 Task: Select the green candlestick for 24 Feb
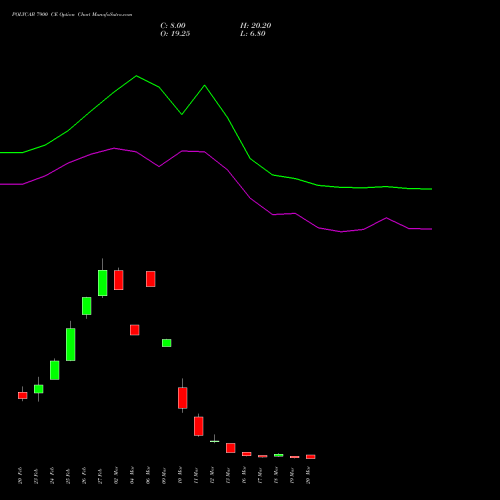pos(55,370)
